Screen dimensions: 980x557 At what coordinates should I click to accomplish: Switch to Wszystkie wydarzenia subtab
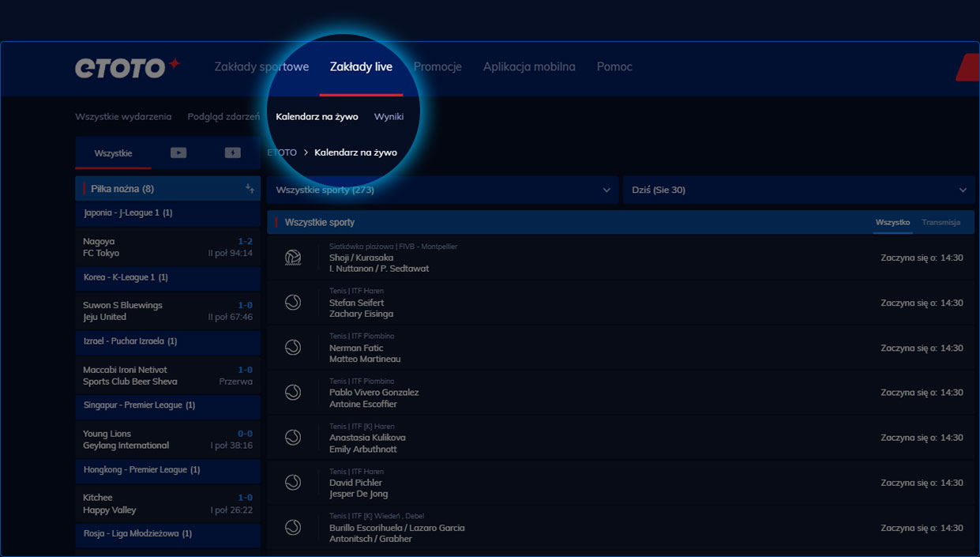[123, 116]
